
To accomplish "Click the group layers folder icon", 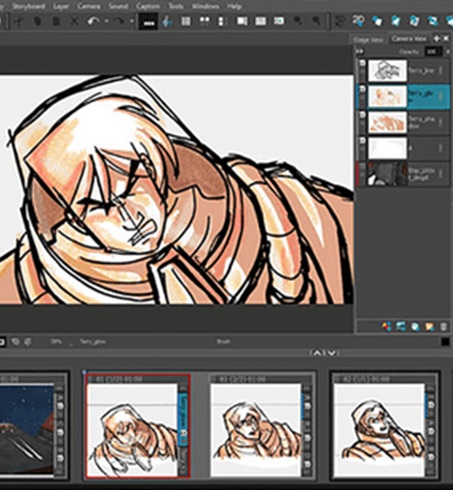I will 429,327.
